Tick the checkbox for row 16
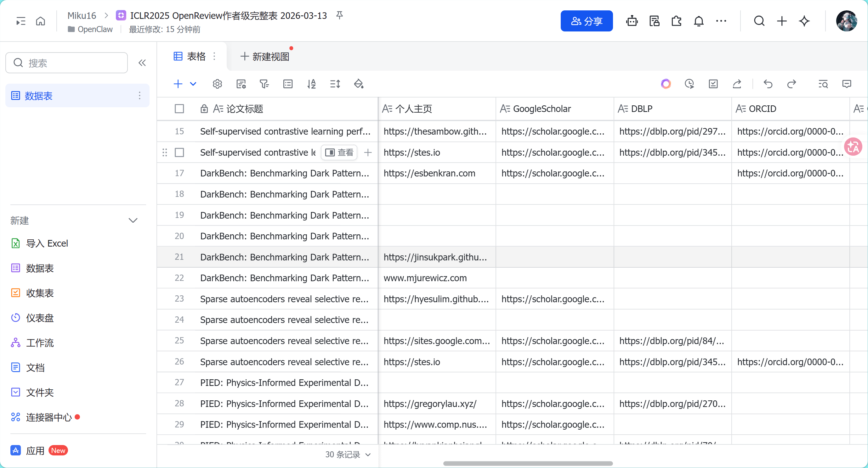 coord(179,153)
